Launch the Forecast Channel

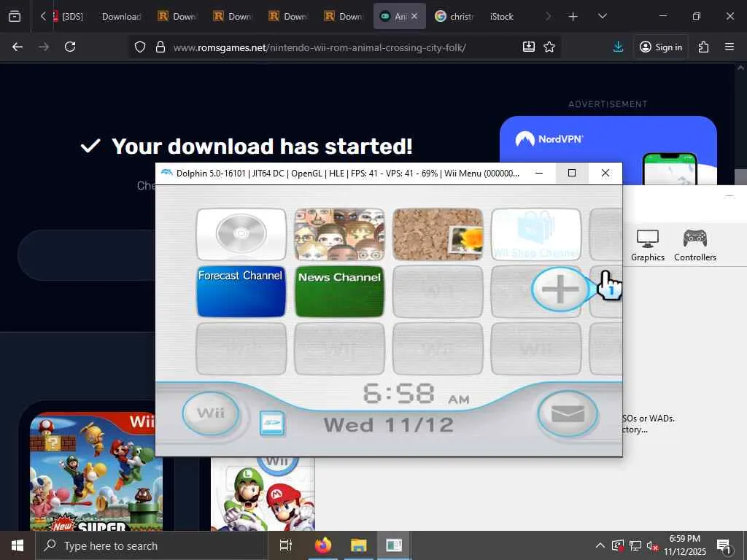pyautogui.click(x=241, y=292)
